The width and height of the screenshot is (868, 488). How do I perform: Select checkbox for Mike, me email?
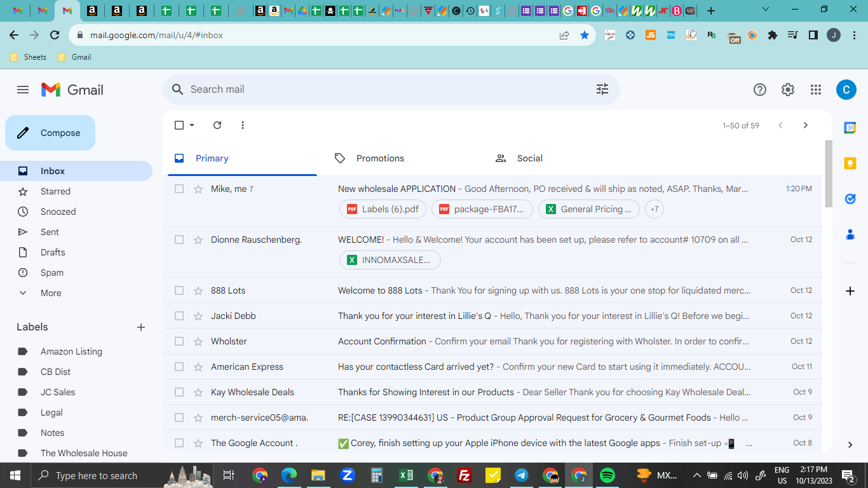(179, 189)
